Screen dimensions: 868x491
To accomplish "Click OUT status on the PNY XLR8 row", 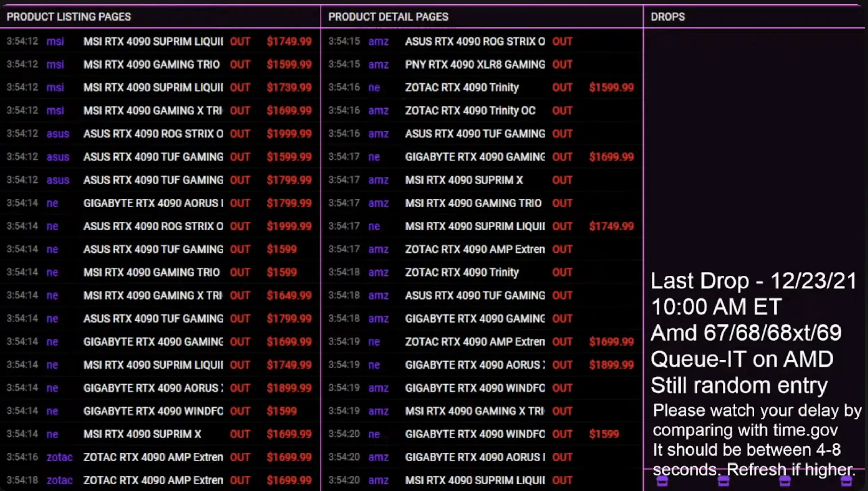I will [x=562, y=64].
